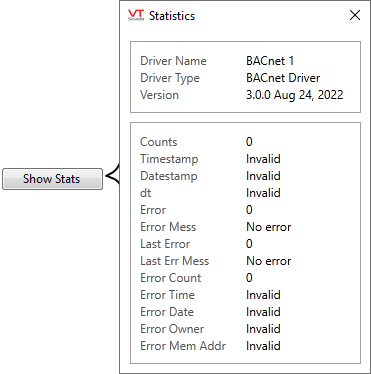Select the Datestamp Invalid value
The width and height of the screenshot is (371, 374).
tap(263, 176)
